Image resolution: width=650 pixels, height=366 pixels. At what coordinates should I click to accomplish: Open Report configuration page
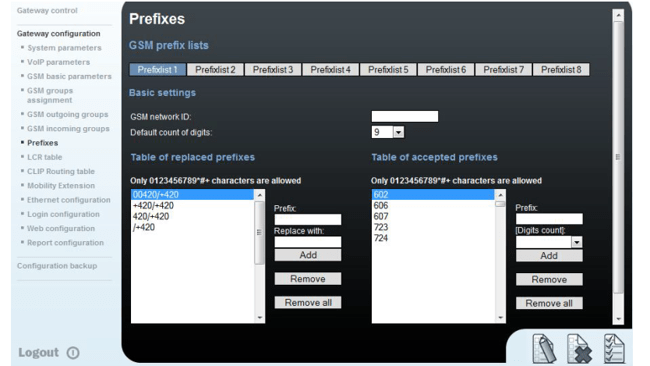[x=65, y=242]
